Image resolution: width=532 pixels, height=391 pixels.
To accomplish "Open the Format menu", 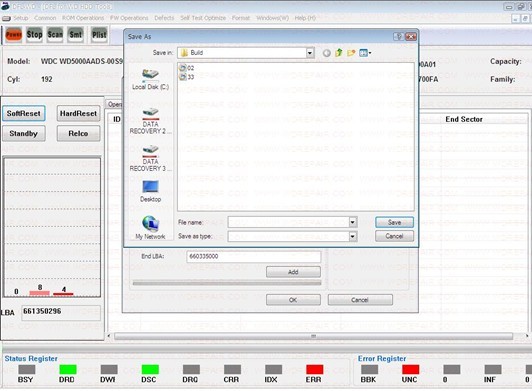I will click(x=241, y=18).
